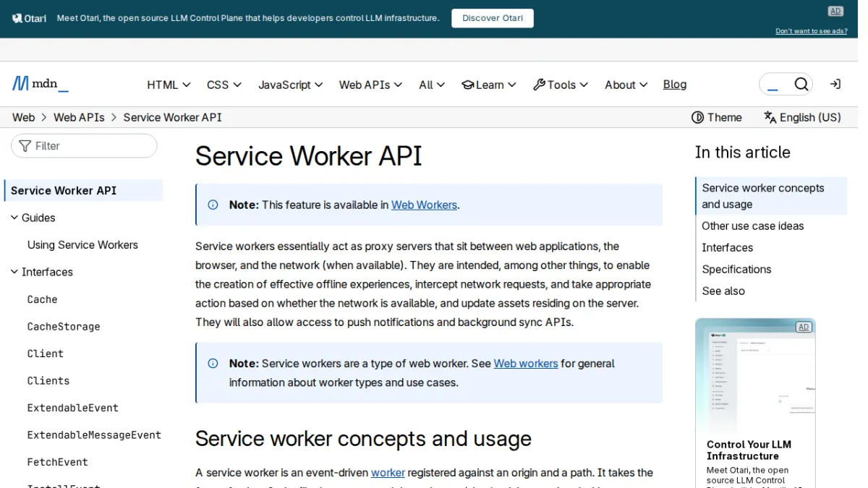Image resolution: width=868 pixels, height=488 pixels.
Task: Open the Learn menu
Action: tap(489, 85)
